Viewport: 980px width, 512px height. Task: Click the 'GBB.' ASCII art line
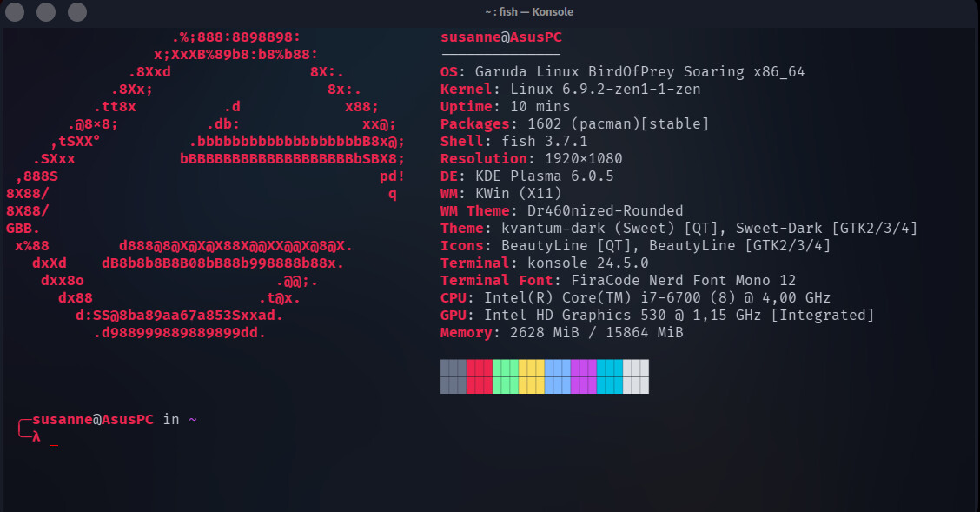click(x=23, y=228)
